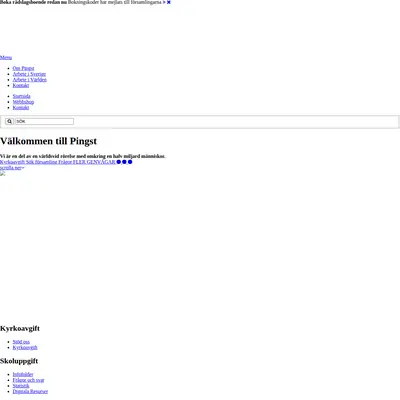The height and width of the screenshot is (400, 400).
Task: Select the second blue carousel dot
Action: click(124, 162)
